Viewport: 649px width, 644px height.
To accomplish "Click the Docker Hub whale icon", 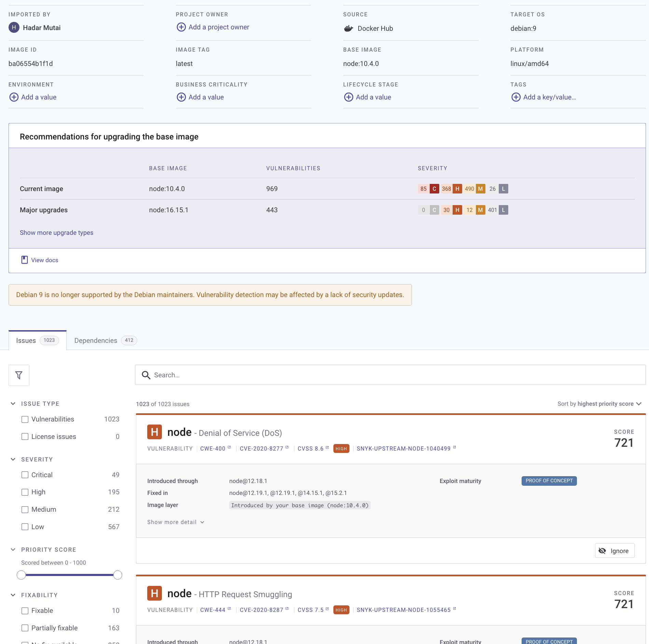I will 348,28.
